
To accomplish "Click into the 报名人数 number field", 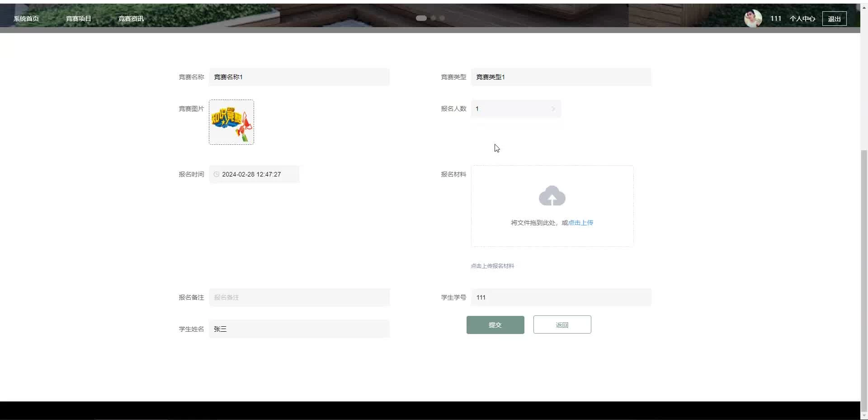I will click(516, 109).
